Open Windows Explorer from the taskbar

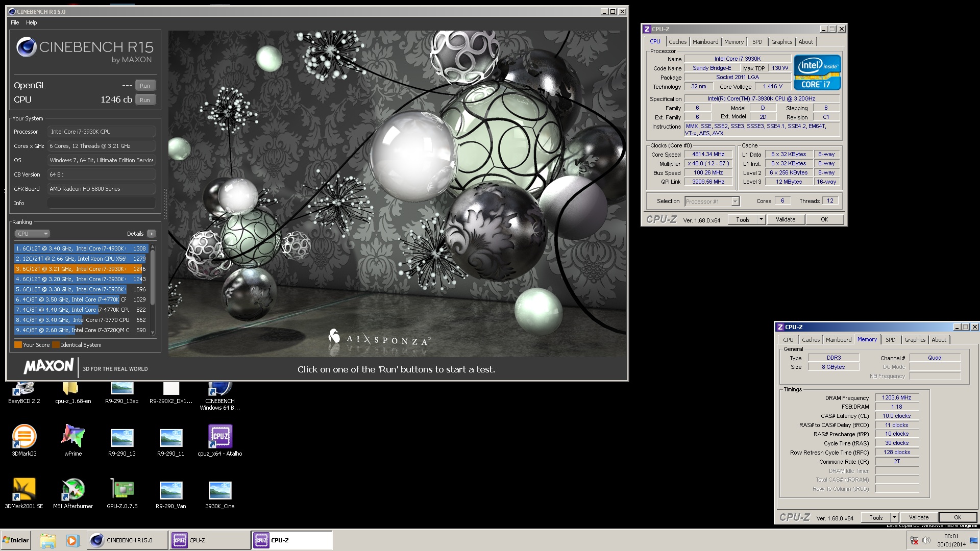[48, 540]
